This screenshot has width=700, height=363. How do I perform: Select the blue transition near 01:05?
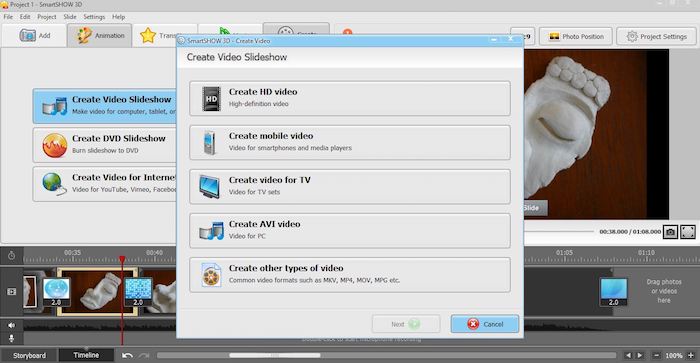(614, 292)
